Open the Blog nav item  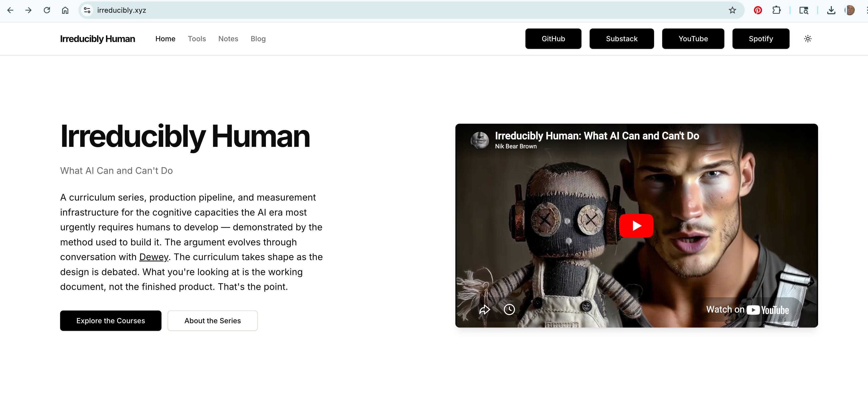258,39
